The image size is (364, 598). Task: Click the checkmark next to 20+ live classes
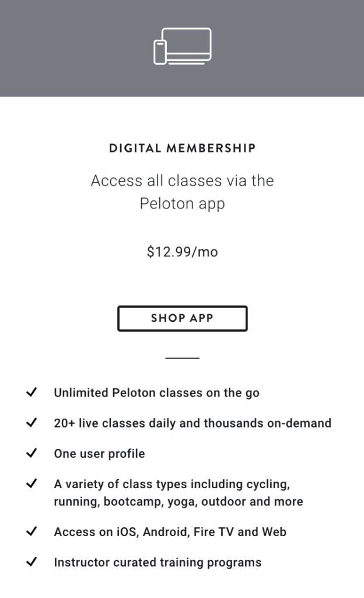coord(32,423)
